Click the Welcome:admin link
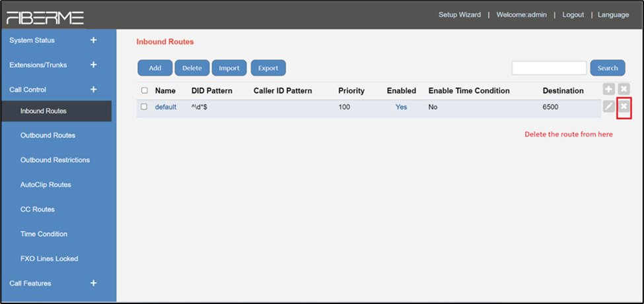The image size is (644, 304). (522, 15)
